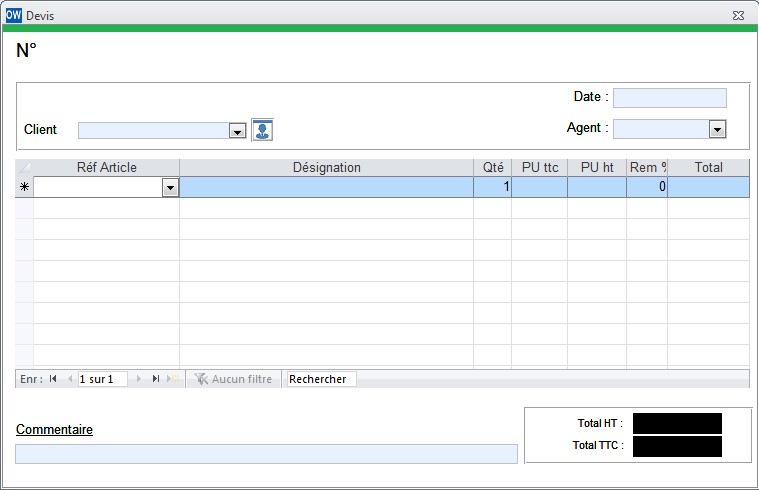Screen dimensions: 759x490
Task: Click the record number box '1 sur 1'
Action: 103,379
